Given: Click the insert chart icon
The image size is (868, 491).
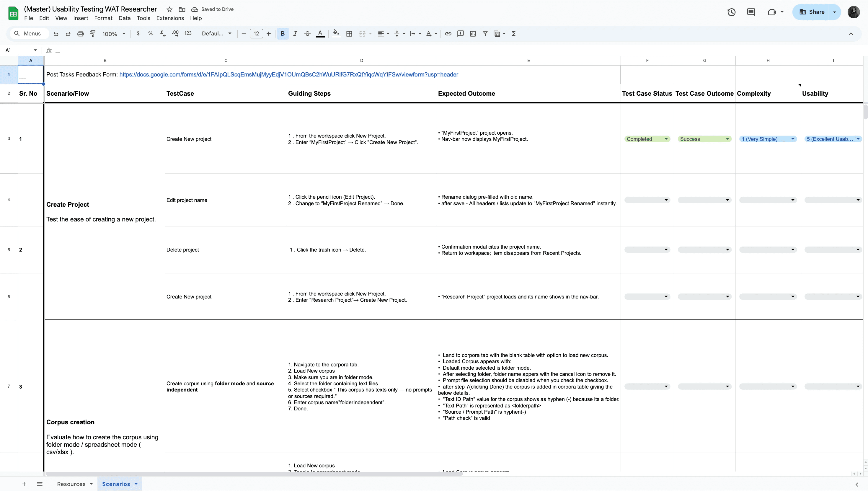Looking at the screenshot, I should click(473, 34).
